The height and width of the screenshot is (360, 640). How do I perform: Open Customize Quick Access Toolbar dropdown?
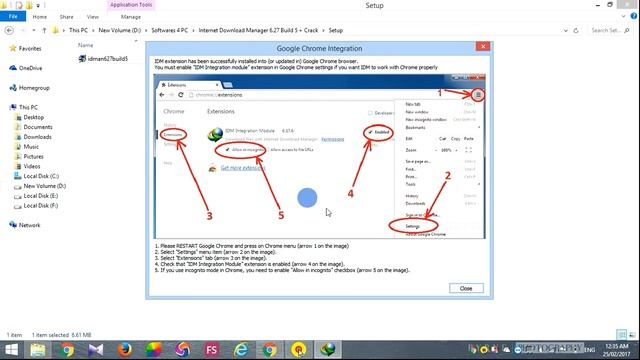coord(38,6)
